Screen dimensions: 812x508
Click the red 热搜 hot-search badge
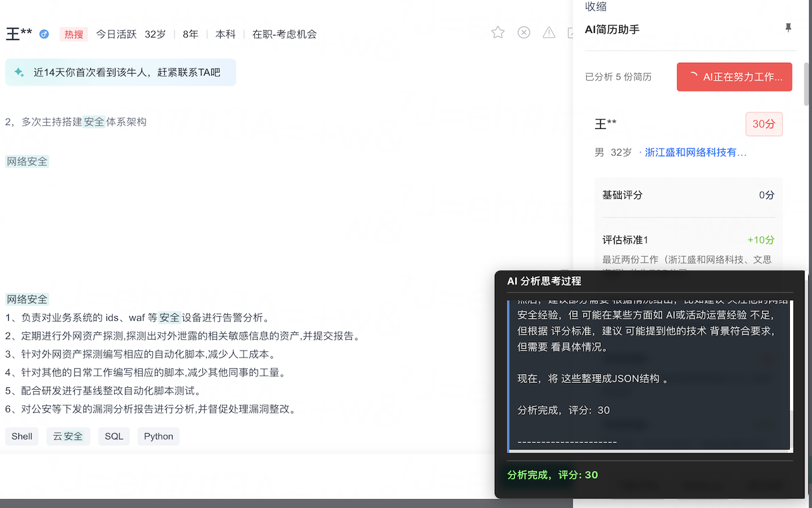tap(73, 34)
